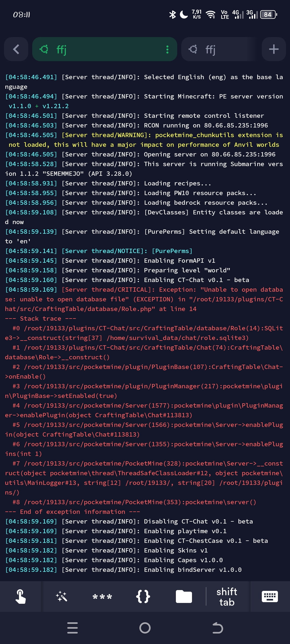The width and height of the screenshot is (290, 644).
Task: Tap the Wi-Fi status bar icon
Action: coord(211,14)
